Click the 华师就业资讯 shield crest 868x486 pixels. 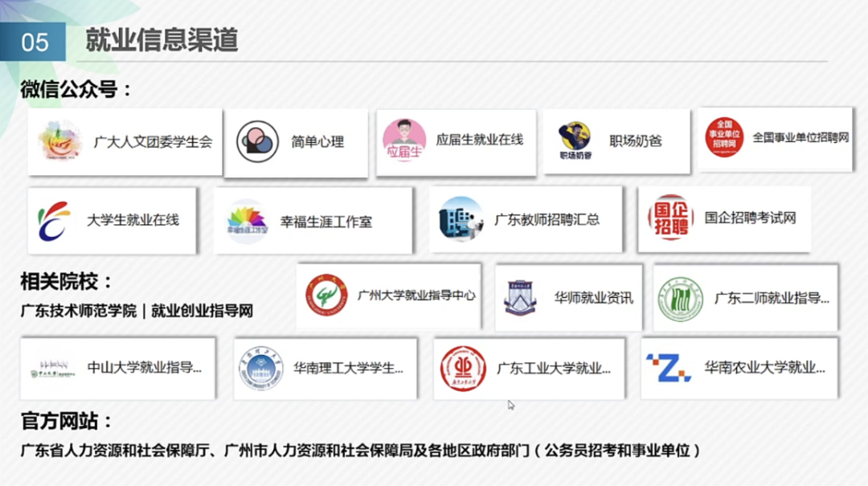[x=521, y=297]
